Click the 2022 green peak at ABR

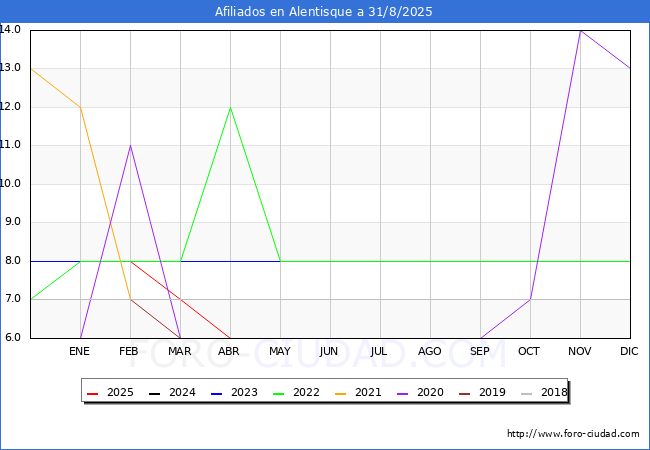[230, 107]
